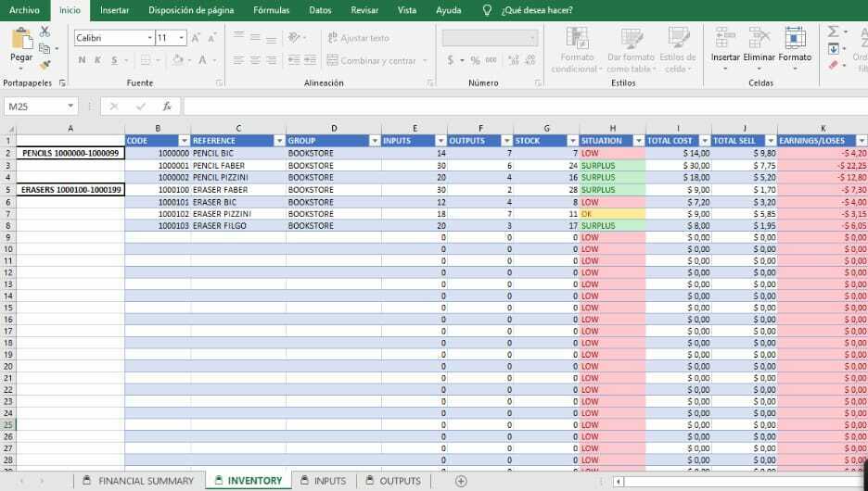Open the Fórmulas ribbon tab
868x491 pixels.
click(x=271, y=10)
